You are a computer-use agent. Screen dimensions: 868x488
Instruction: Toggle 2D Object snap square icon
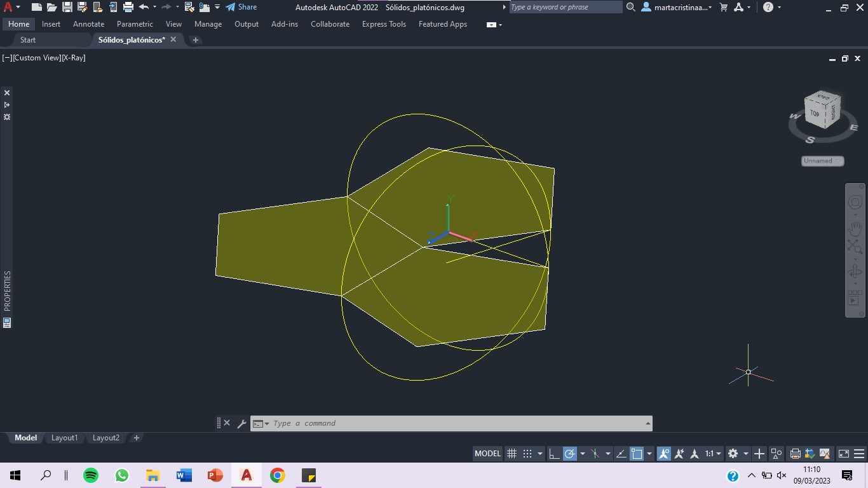tap(637, 454)
